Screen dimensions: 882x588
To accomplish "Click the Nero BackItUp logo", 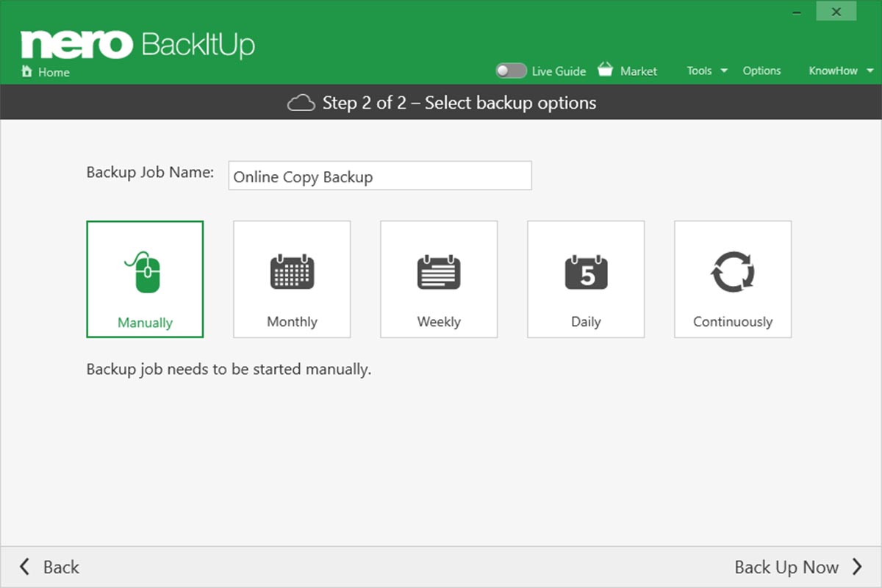I will [137, 45].
